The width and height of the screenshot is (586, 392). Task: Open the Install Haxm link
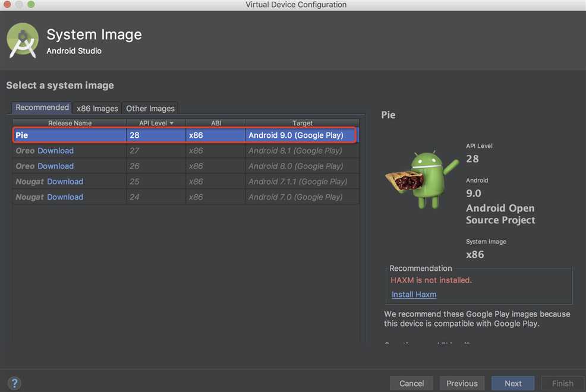(x=414, y=295)
